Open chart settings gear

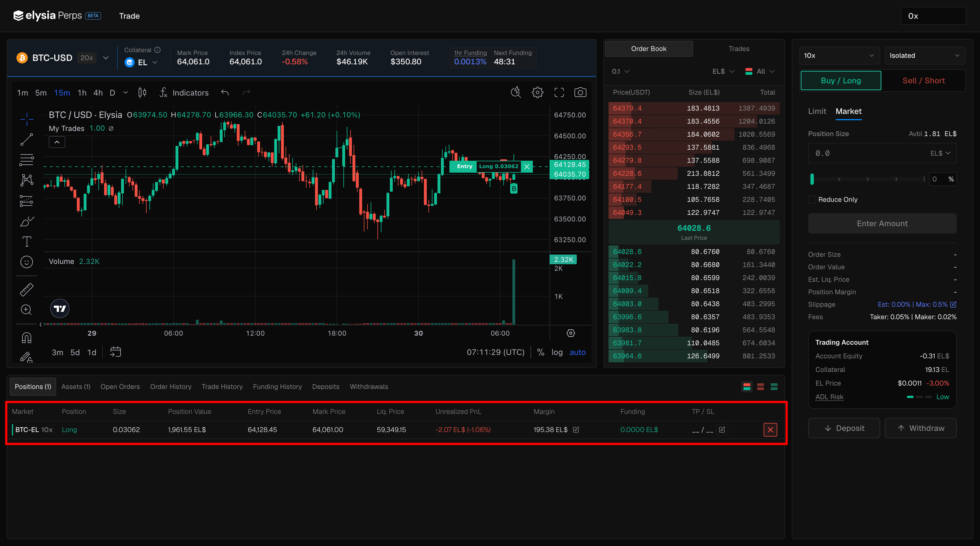(538, 92)
